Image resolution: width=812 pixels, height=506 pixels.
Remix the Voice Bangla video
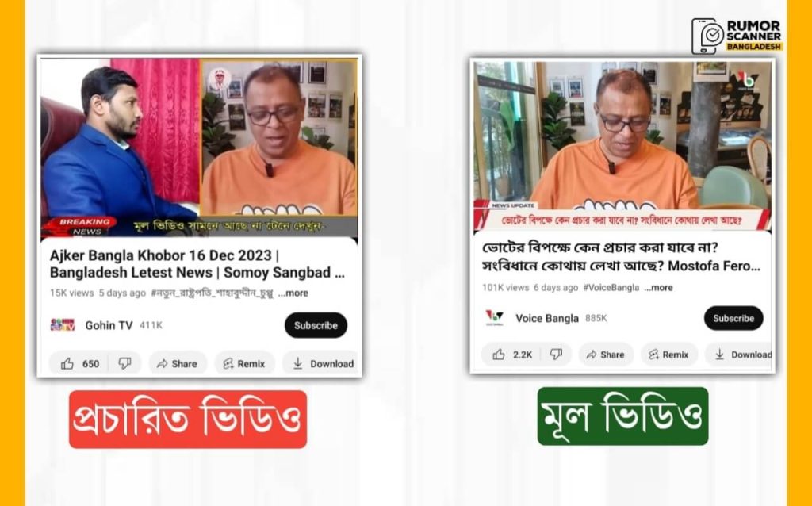point(668,355)
